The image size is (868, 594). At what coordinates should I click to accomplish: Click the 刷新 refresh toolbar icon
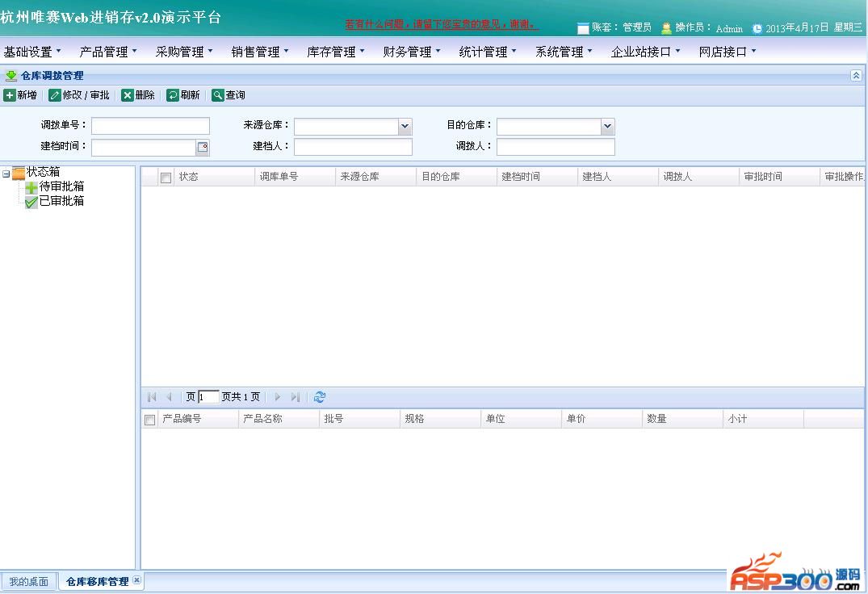pyautogui.click(x=173, y=95)
